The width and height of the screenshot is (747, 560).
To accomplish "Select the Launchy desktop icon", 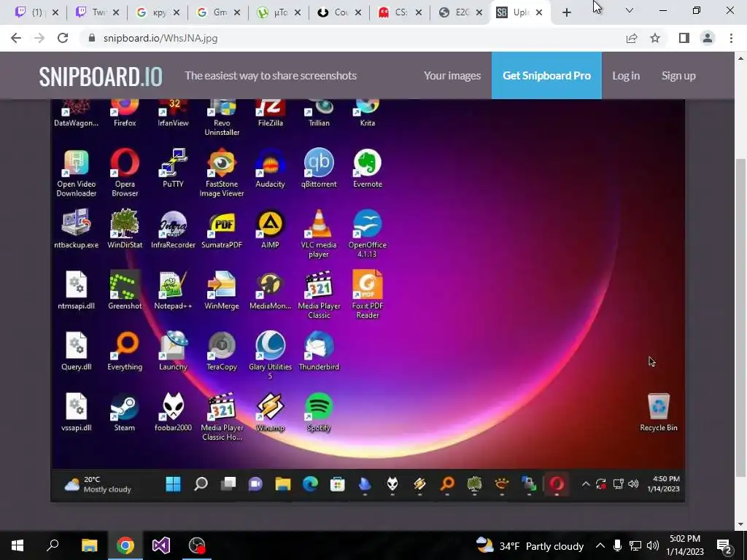I will 173,351.
